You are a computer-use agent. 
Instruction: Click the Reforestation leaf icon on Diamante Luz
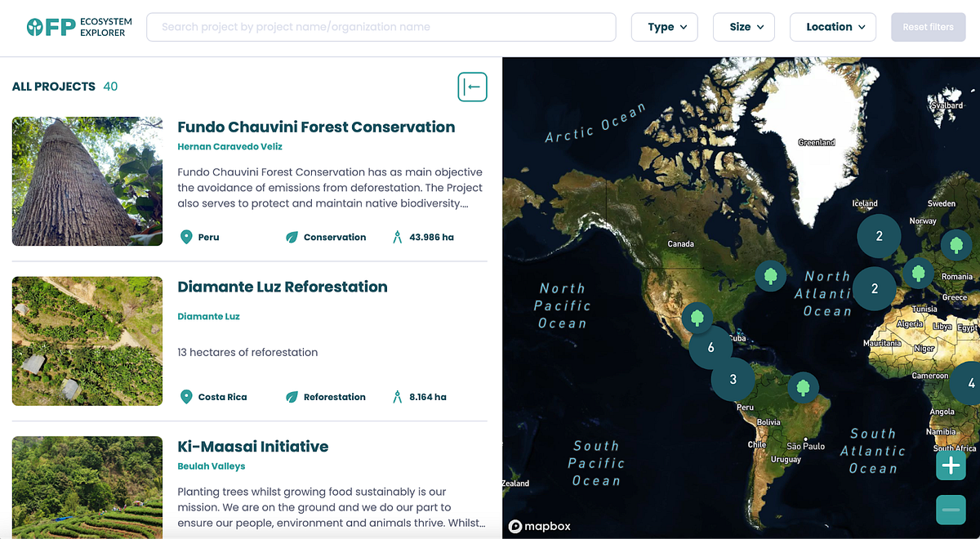(x=292, y=397)
